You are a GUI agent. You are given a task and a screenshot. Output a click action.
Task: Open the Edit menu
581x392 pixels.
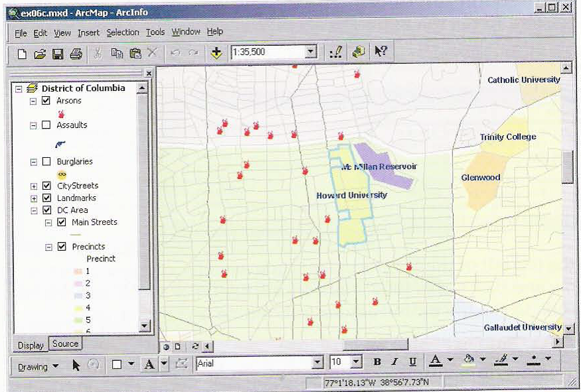point(40,33)
